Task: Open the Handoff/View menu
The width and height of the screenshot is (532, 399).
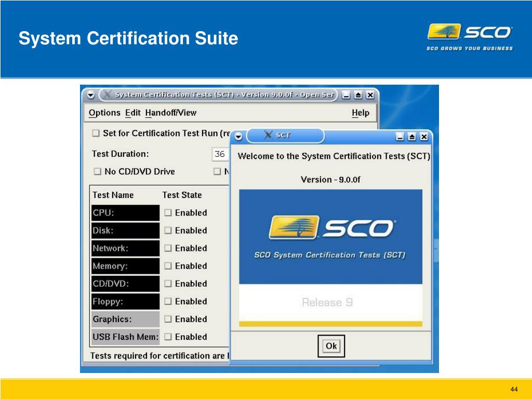Action: [x=170, y=113]
